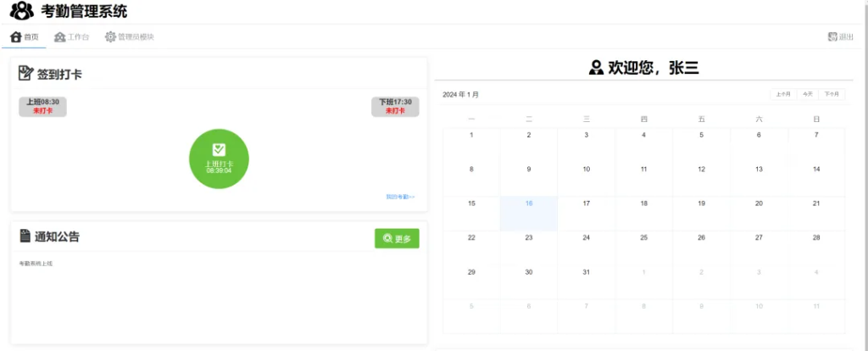
Task: Click the gear icon for 管理员模块
Action: coord(110,37)
